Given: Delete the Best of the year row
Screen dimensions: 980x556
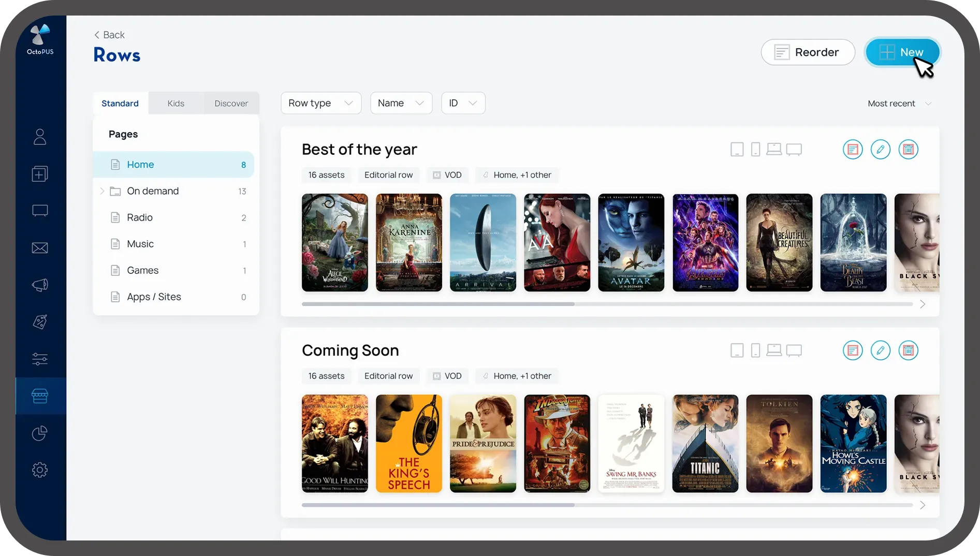Looking at the screenshot, I should [909, 150].
